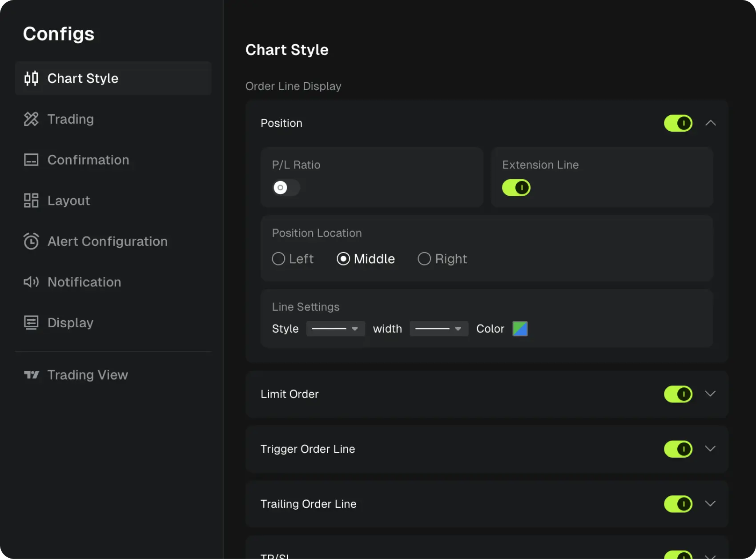Collapse the Position section chevron
Screen dimensions: 756x559
click(x=711, y=123)
